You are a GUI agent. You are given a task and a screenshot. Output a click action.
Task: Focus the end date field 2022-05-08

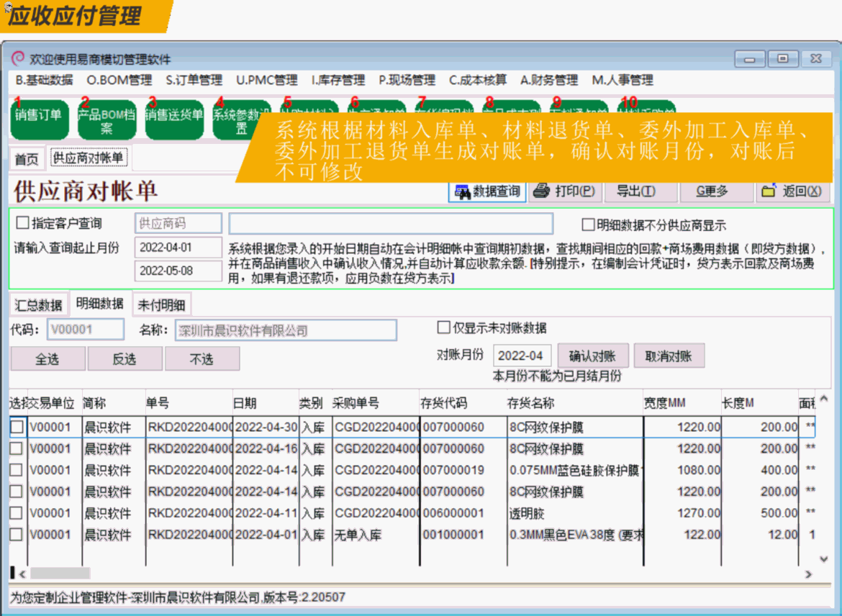tap(178, 271)
